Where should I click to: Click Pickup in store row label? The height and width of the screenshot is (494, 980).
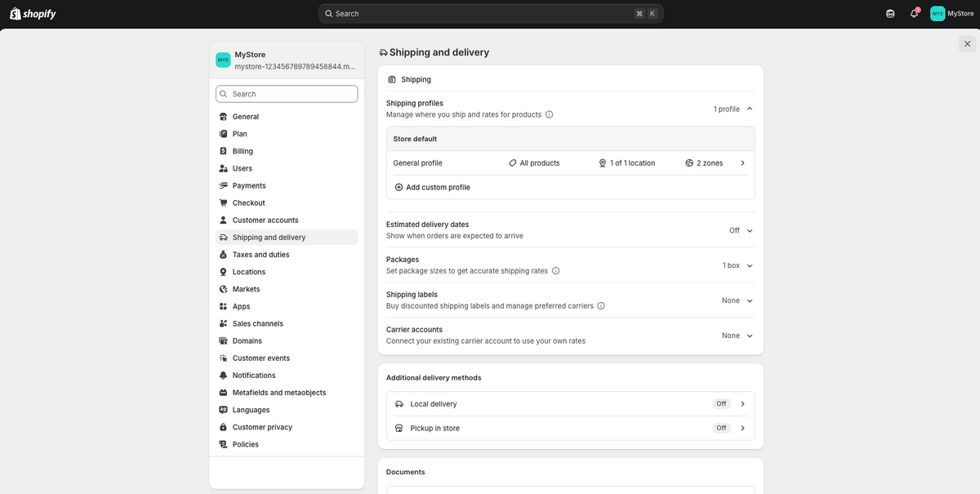click(434, 429)
